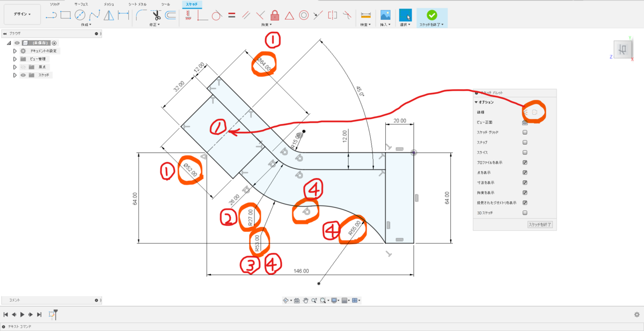Select the Trim scissors tool

click(157, 15)
